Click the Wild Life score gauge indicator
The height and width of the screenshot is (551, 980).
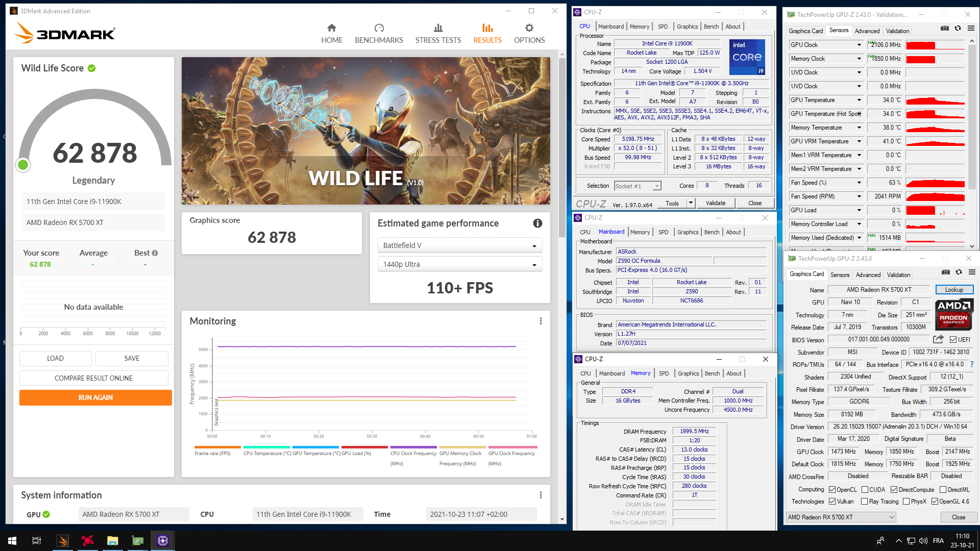point(23,165)
